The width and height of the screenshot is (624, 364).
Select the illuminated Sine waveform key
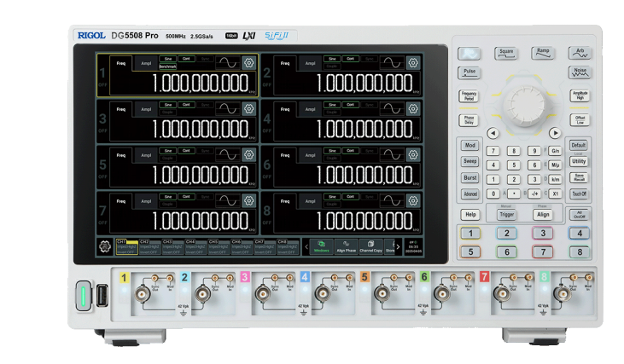tap(469, 53)
